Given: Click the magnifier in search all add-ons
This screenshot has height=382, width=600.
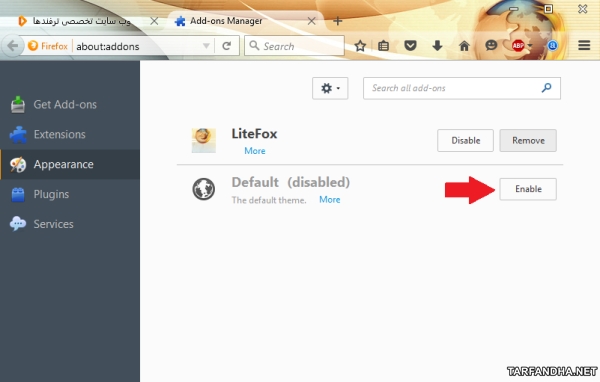Looking at the screenshot, I should (546, 88).
